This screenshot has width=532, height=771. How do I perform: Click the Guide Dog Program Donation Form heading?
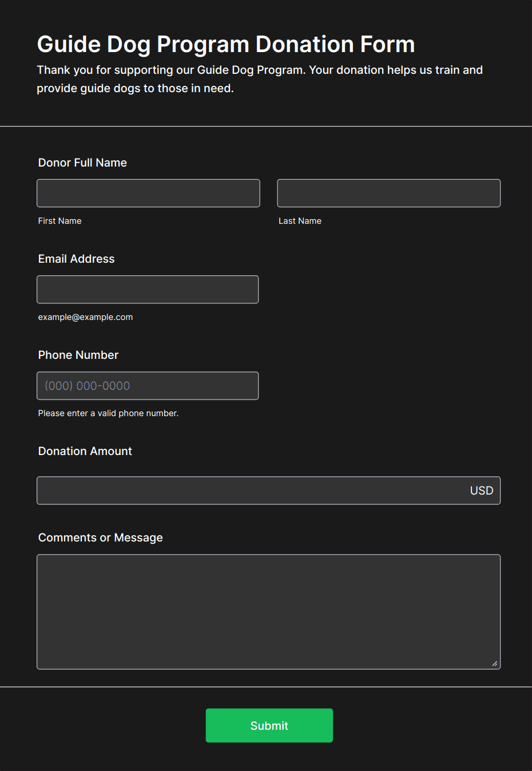[225, 44]
